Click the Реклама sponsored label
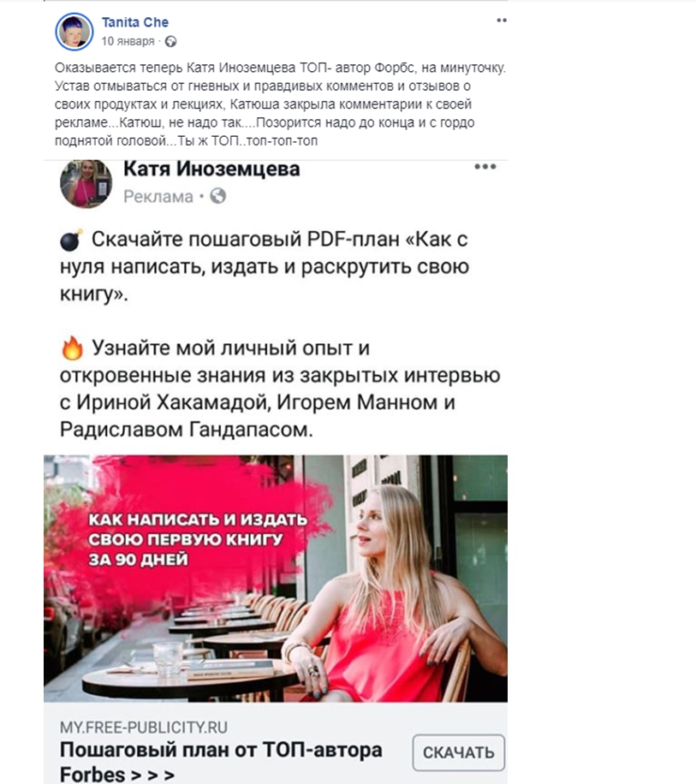The image size is (696, 784). point(158,197)
